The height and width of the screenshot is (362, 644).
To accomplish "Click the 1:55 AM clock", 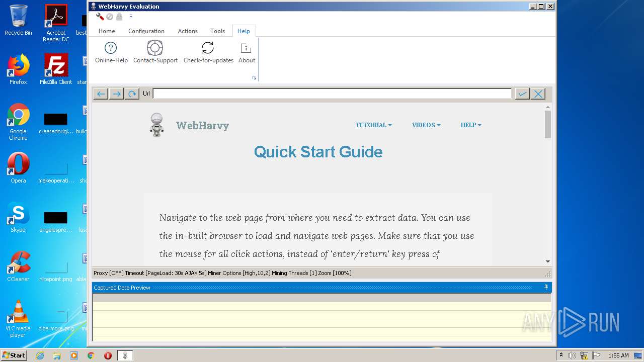I will 618,355.
